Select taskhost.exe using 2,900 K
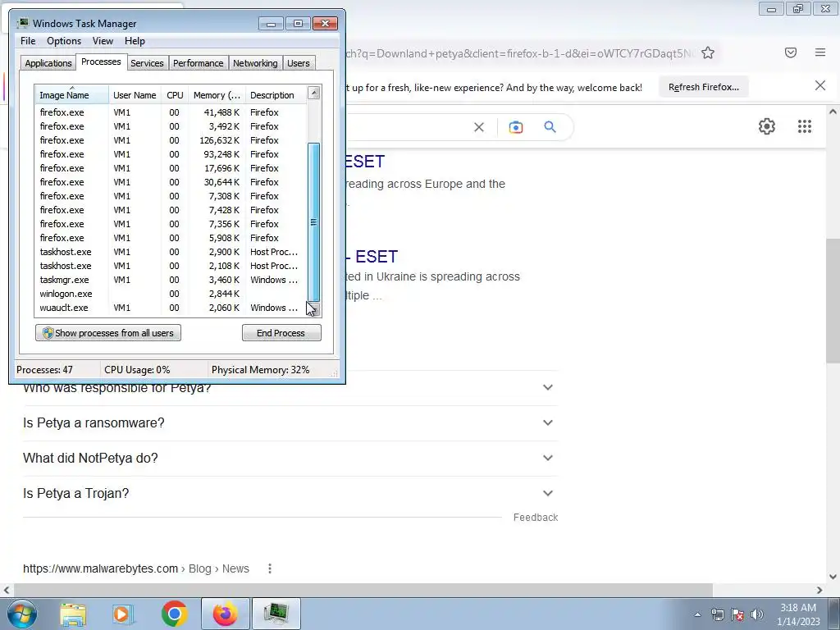The width and height of the screenshot is (840, 630). click(171, 252)
